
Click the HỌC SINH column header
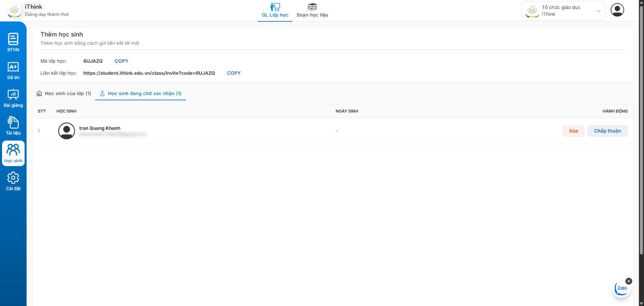[66, 111]
